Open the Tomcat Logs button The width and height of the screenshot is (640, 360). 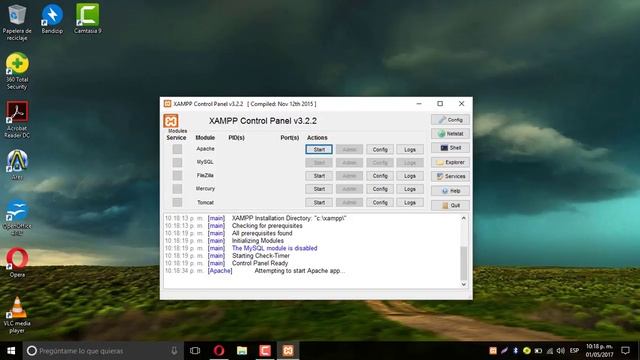410,202
